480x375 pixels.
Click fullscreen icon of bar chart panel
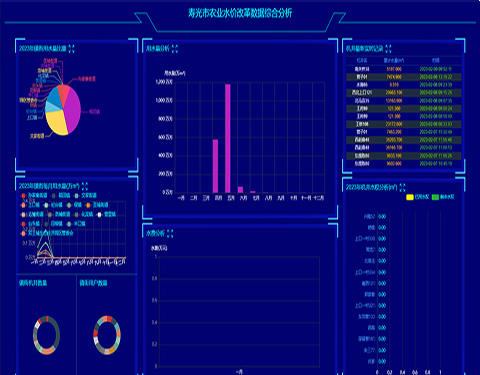[175, 49]
